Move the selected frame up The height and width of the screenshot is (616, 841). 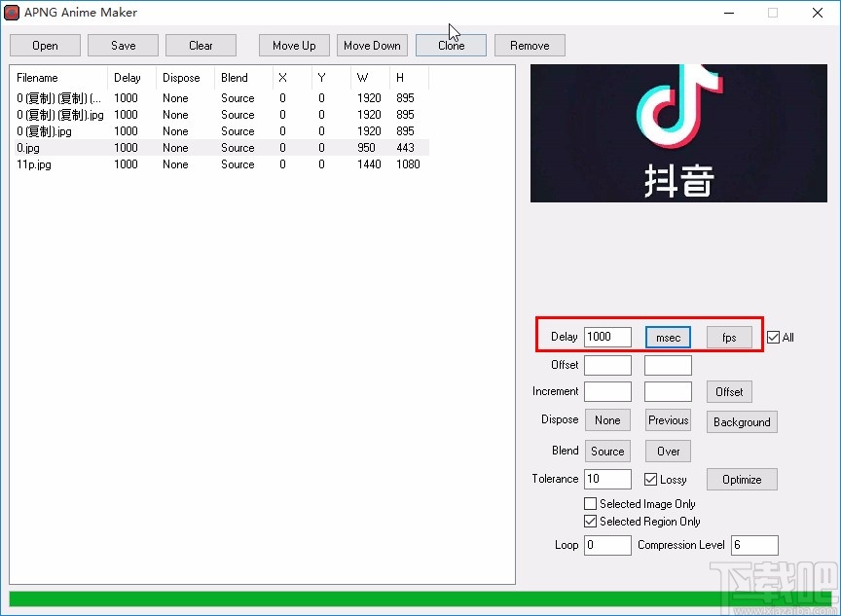coord(293,45)
